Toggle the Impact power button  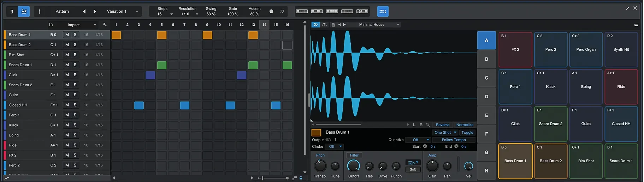[315, 24]
